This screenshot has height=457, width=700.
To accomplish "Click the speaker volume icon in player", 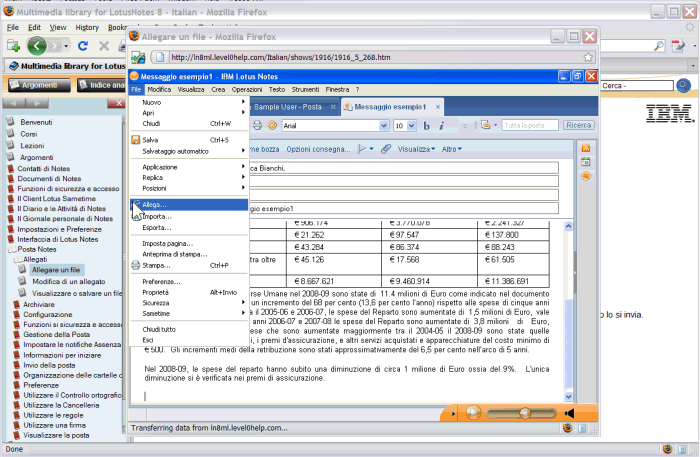I will tap(568, 413).
